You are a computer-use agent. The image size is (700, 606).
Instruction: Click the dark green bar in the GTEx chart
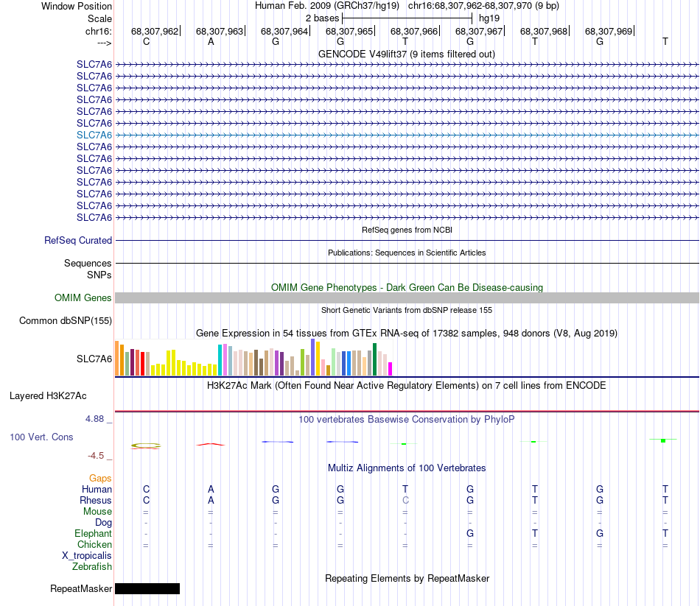374,359
